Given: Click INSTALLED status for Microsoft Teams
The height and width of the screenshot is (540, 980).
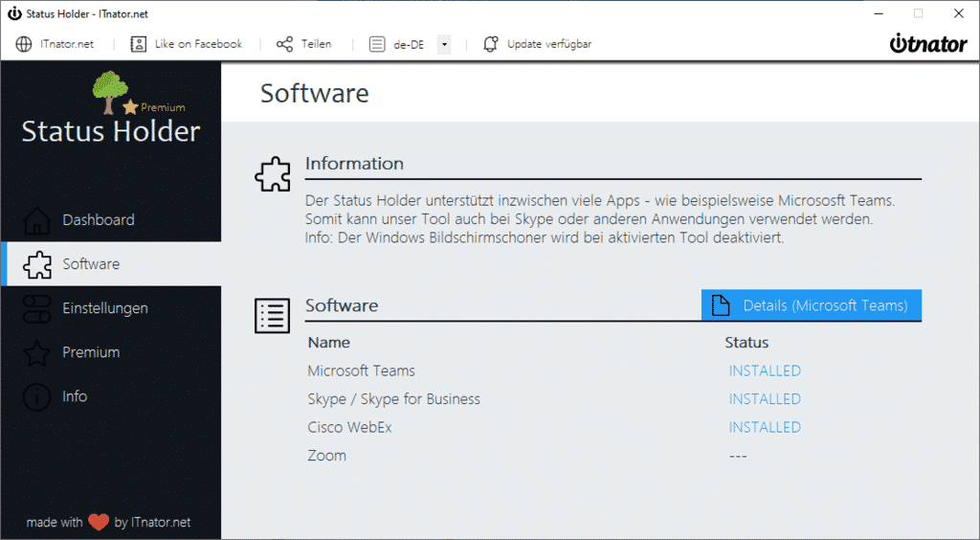Looking at the screenshot, I should click(765, 371).
